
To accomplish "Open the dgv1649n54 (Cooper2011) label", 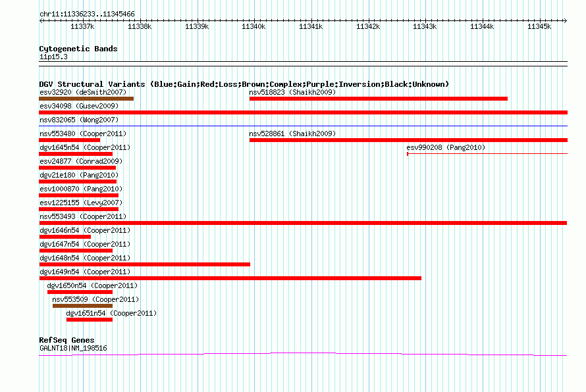I will coord(85,272).
